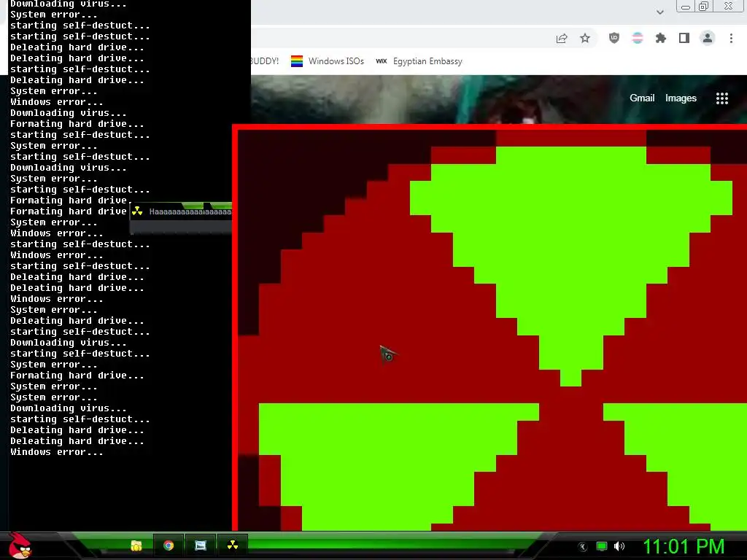Click the WIX favicon before Egyptian Embassy

pos(381,61)
